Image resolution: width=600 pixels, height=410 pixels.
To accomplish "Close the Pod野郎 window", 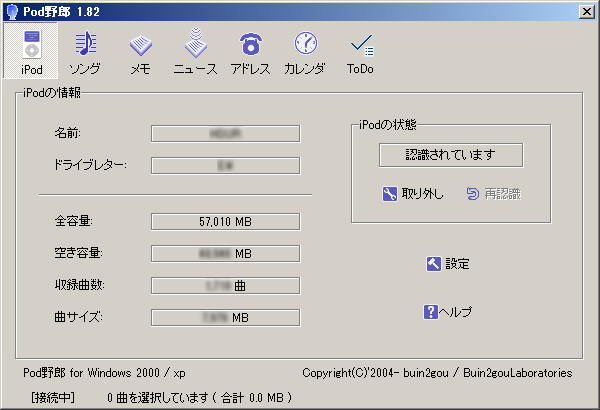I will tap(587, 10).
